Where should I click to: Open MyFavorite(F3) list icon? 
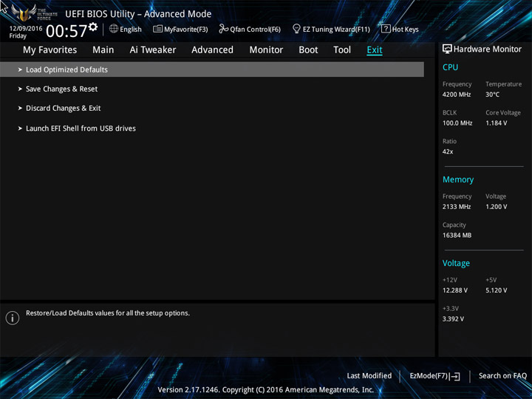(x=157, y=29)
